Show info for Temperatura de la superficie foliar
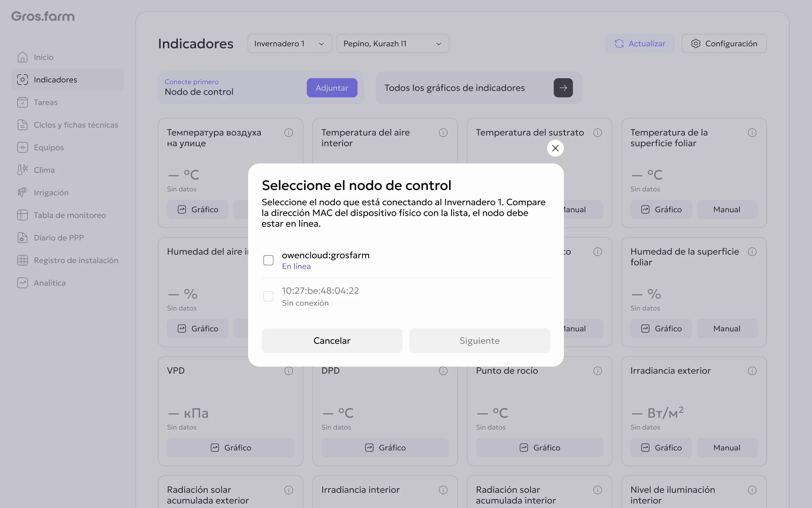This screenshot has width=812, height=508. tap(752, 133)
